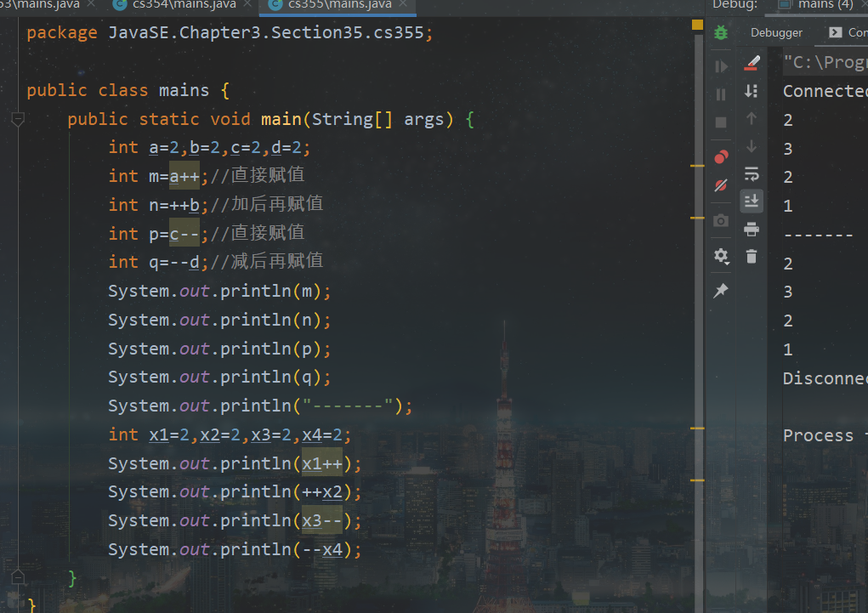Click the camera thread dump icon

coord(721,221)
